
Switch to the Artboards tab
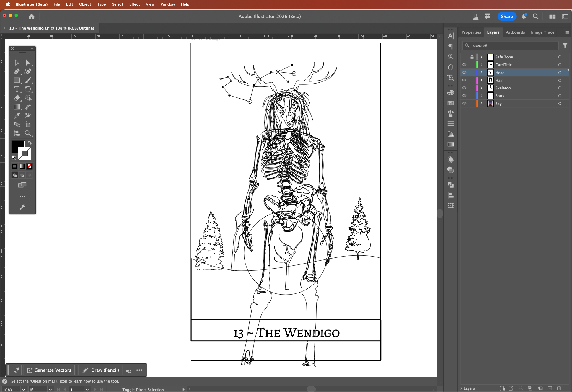[515, 32]
